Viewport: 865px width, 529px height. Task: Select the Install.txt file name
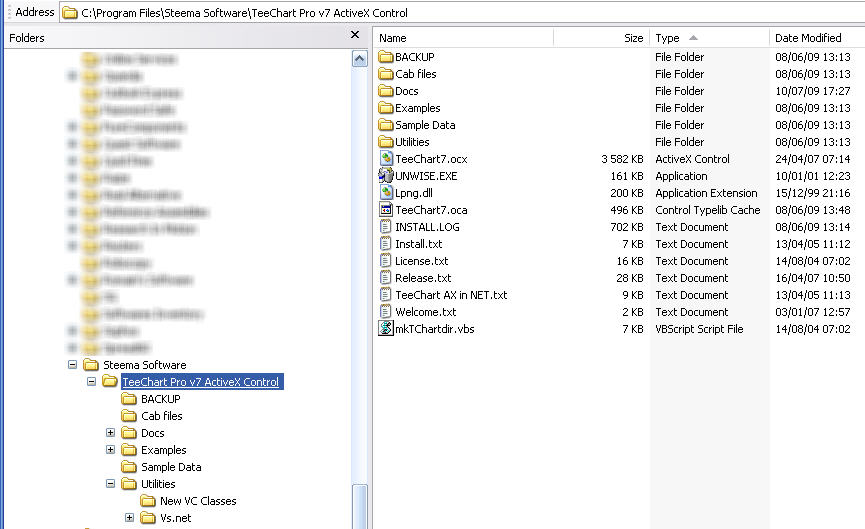pyautogui.click(x=419, y=244)
